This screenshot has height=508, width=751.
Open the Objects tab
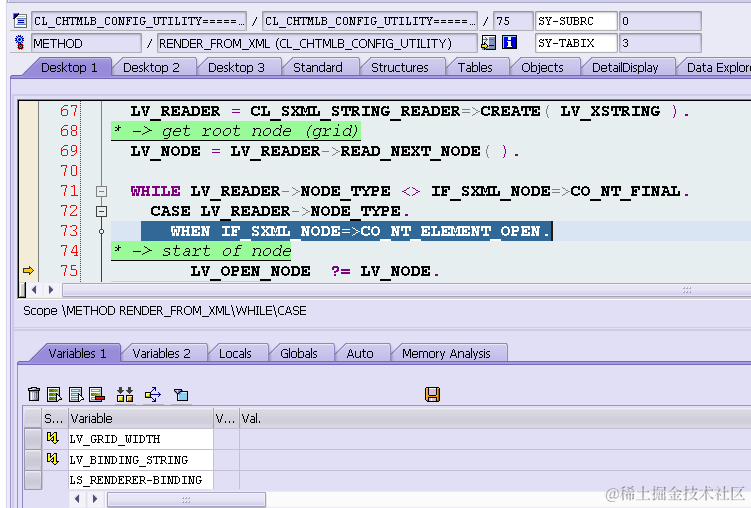coord(542,68)
